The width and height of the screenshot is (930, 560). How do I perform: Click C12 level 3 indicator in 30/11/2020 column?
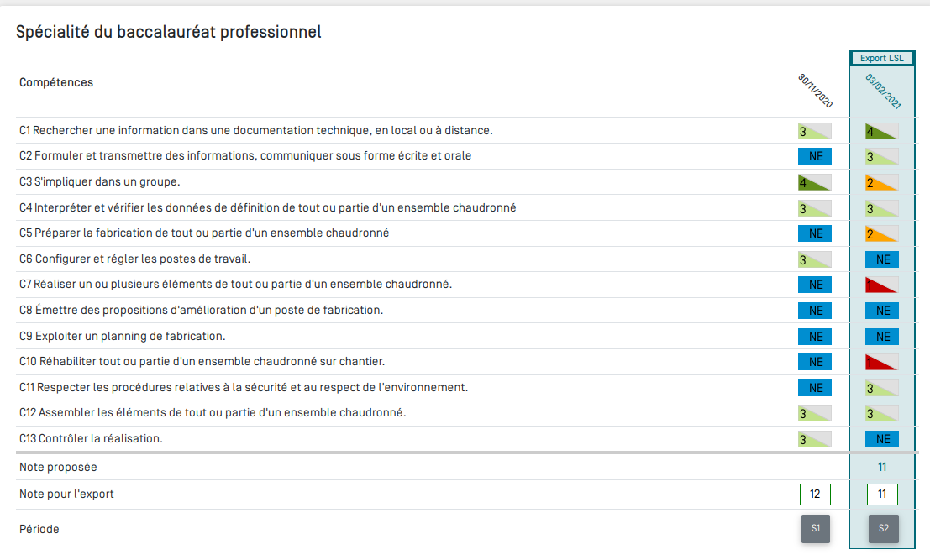[x=815, y=413]
